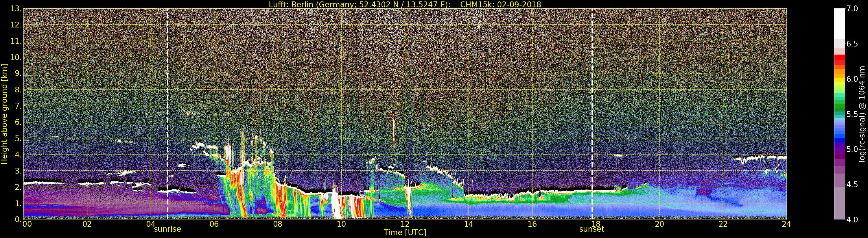Click the height axis tick "1."
Screen dimensions: 868x238
click(x=18, y=203)
